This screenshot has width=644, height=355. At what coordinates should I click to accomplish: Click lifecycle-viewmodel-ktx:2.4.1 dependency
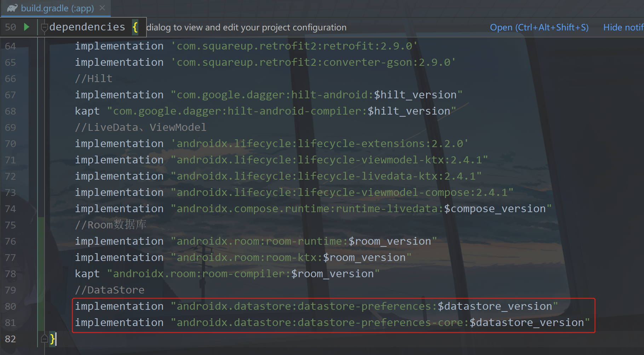pos(281,160)
